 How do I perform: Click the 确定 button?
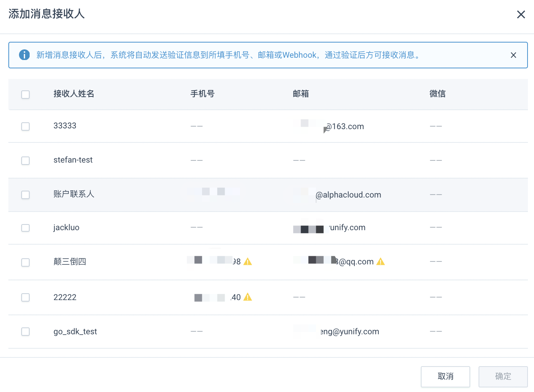point(503,376)
